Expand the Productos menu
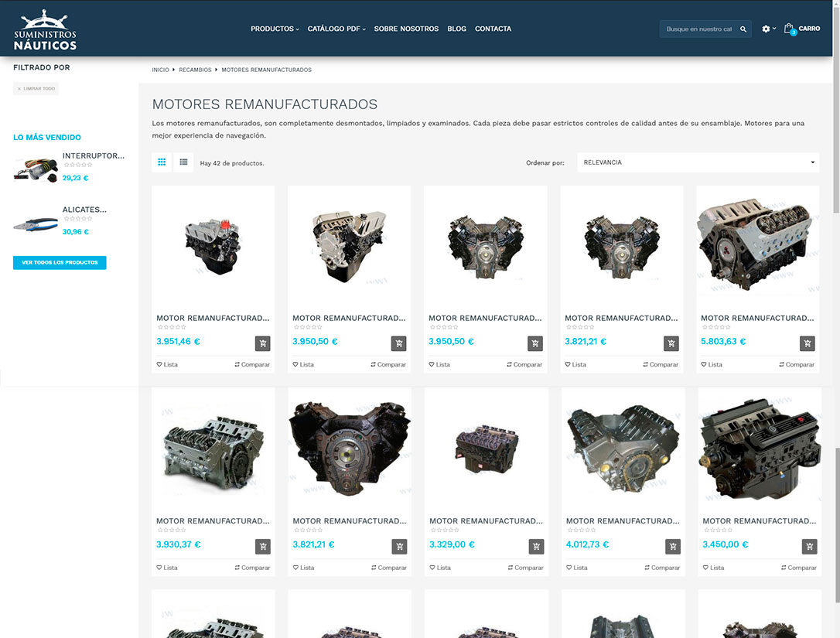Screen dimensions: 840x638 pos(274,29)
